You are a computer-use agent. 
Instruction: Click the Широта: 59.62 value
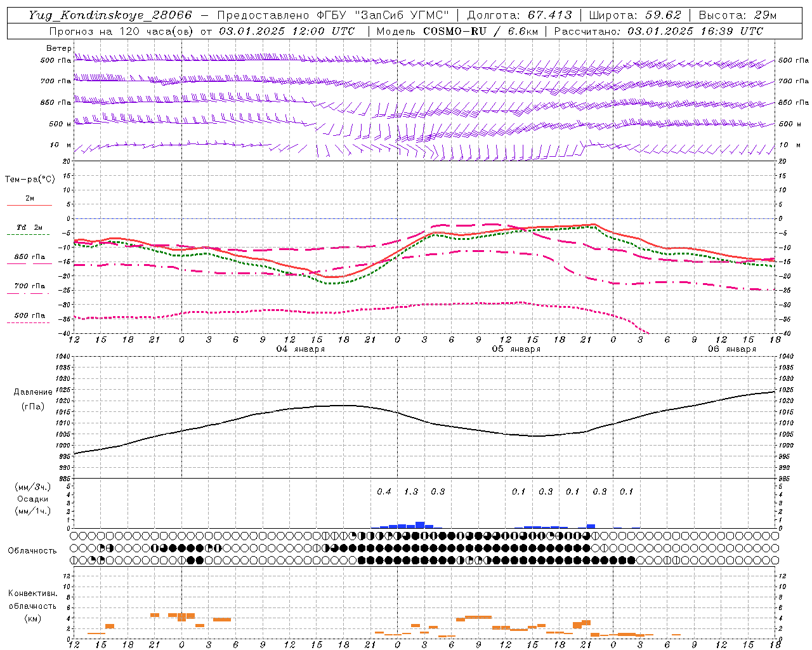click(635, 15)
